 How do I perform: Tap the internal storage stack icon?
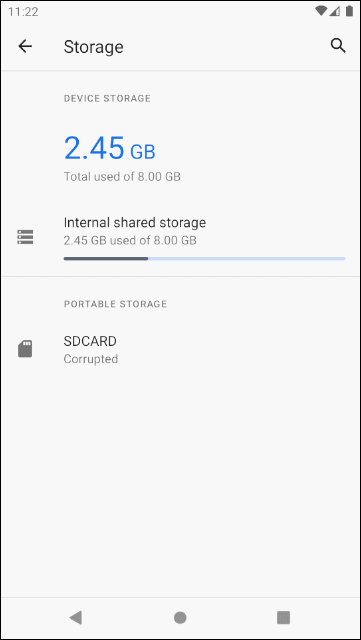[25, 237]
